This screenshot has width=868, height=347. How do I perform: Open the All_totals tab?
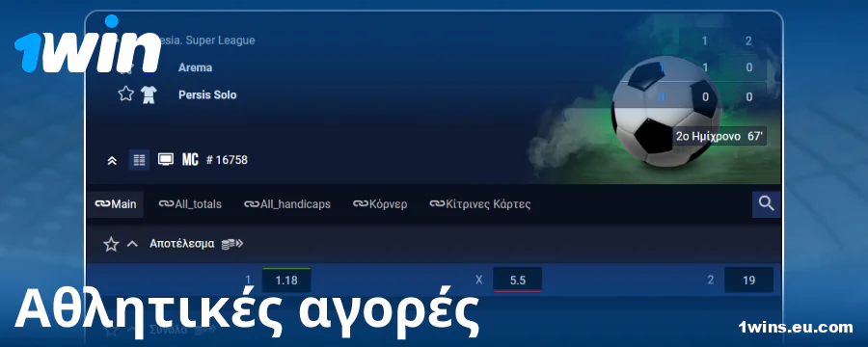190,204
